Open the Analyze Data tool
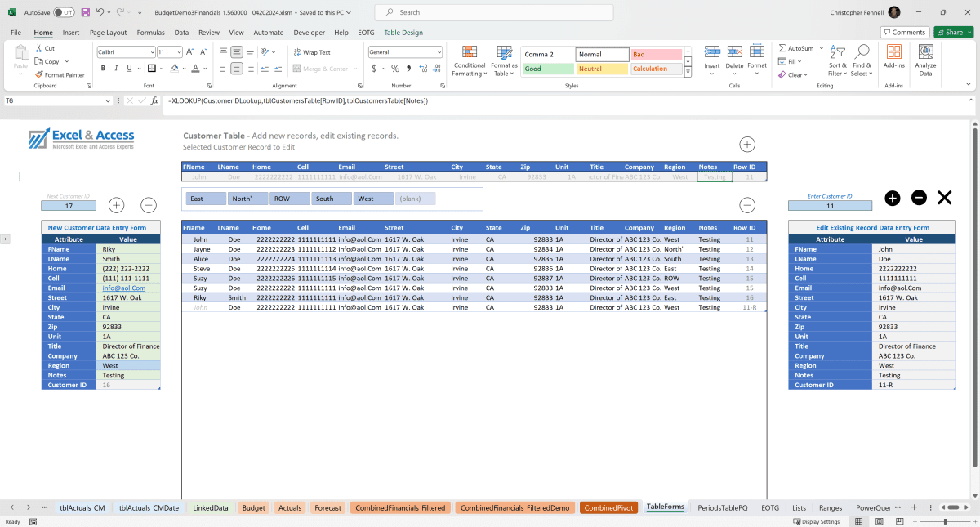 pyautogui.click(x=925, y=59)
